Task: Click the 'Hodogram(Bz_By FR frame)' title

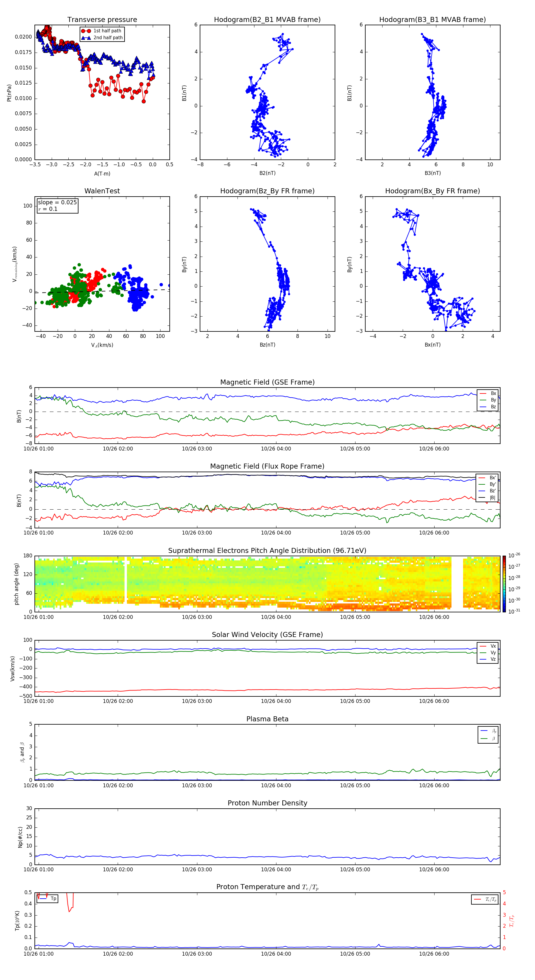Action: click(267, 191)
